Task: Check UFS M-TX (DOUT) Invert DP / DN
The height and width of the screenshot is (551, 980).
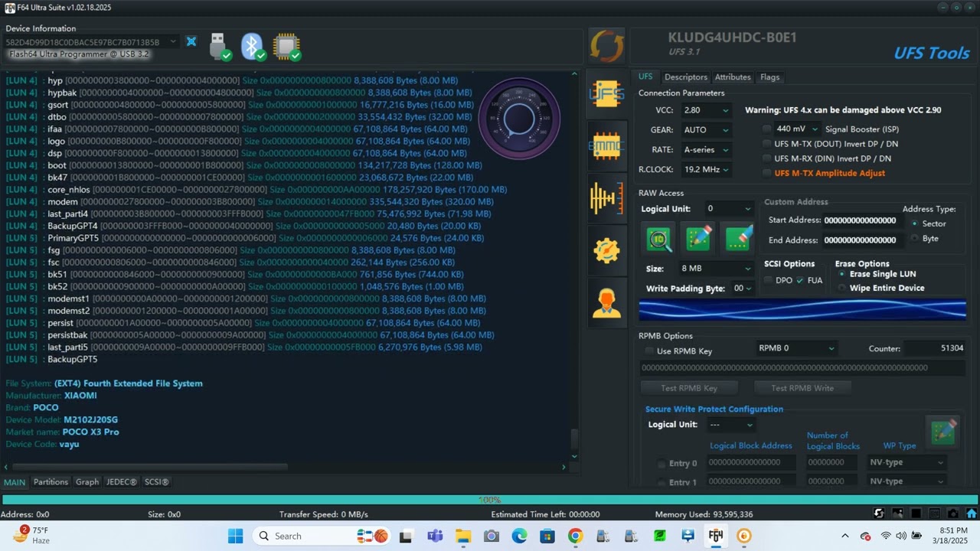Action: (767, 144)
